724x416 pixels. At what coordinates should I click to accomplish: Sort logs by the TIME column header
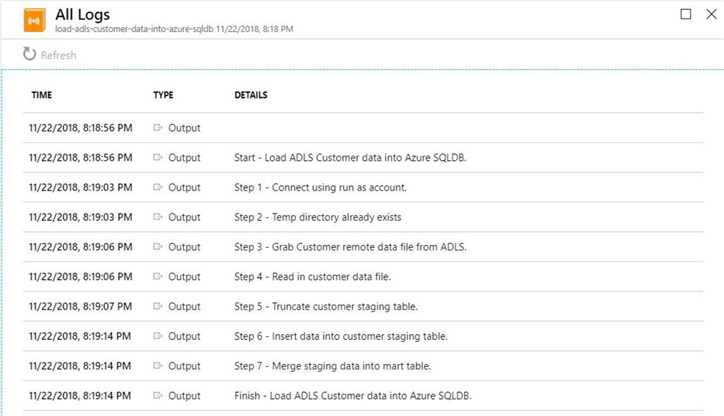click(42, 95)
